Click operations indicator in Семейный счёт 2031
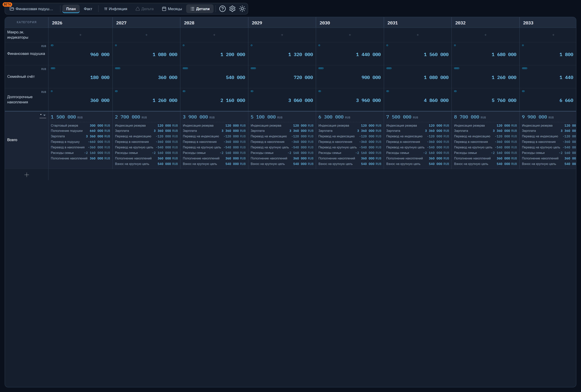581x392 pixels. 389,68
